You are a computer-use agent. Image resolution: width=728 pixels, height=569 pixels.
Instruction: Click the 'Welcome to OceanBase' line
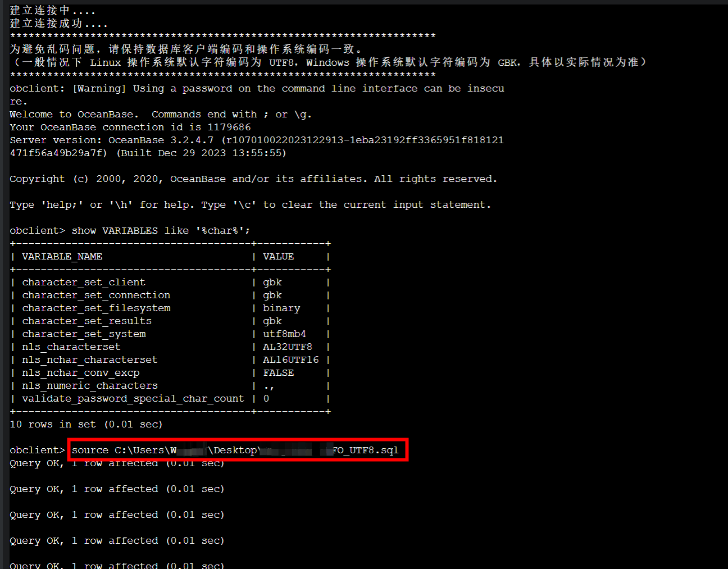pyautogui.click(x=71, y=114)
